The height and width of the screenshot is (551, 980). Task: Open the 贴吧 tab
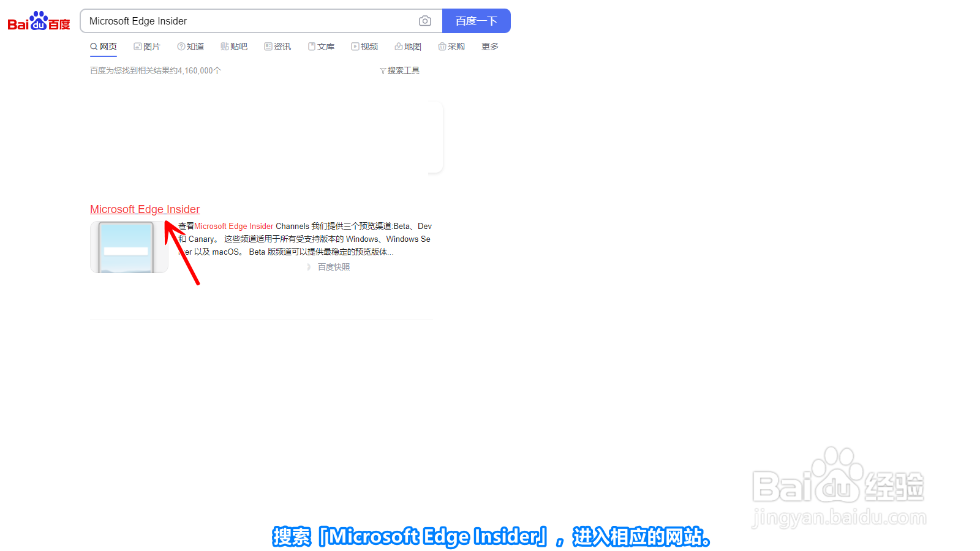(x=234, y=47)
